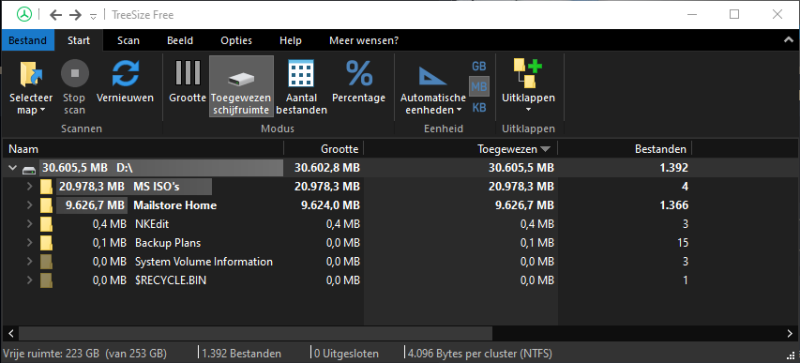Click the 4.096 Bytes per cluster status

coord(479,353)
